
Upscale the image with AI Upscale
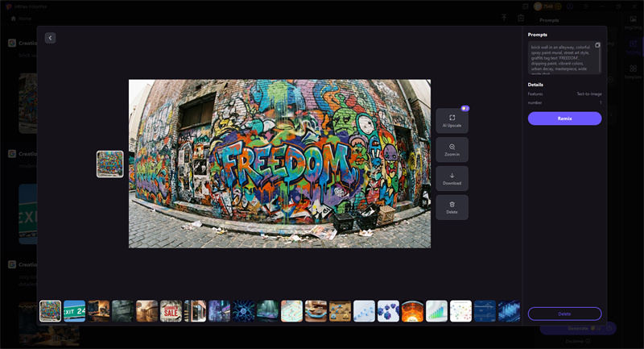click(452, 121)
